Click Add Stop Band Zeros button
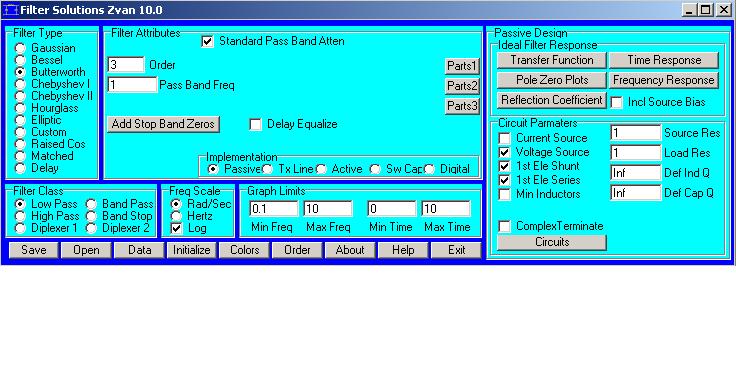 [x=163, y=124]
